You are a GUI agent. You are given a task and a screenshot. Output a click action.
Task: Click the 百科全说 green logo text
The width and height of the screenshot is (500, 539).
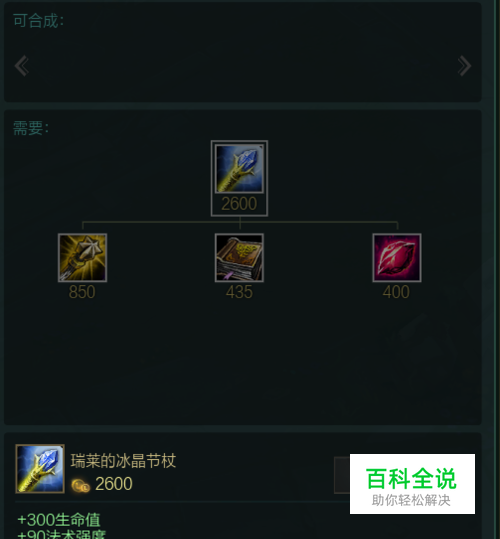(x=411, y=478)
